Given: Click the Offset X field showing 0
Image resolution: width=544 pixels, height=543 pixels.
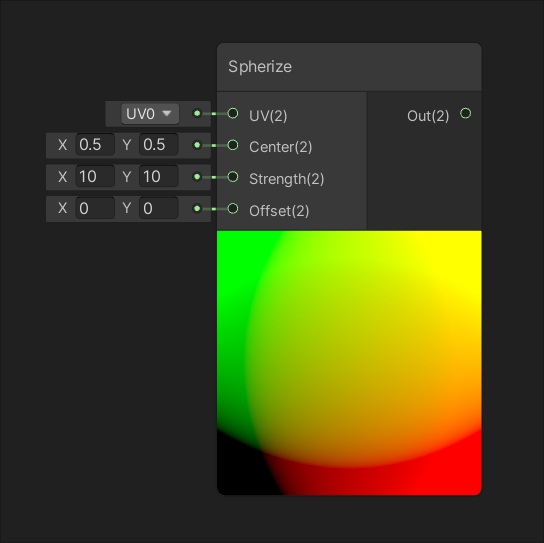Looking at the screenshot, I should tap(95, 208).
